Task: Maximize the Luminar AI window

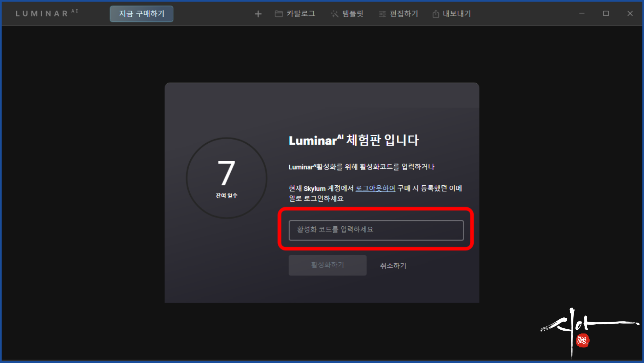Action: pyautogui.click(x=606, y=13)
